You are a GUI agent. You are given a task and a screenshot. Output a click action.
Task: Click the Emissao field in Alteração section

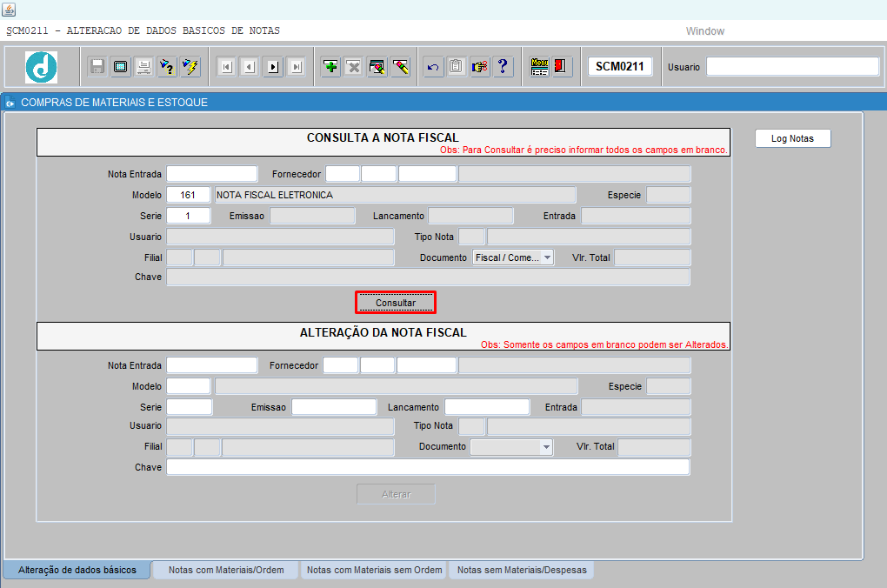[x=334, y=407]
